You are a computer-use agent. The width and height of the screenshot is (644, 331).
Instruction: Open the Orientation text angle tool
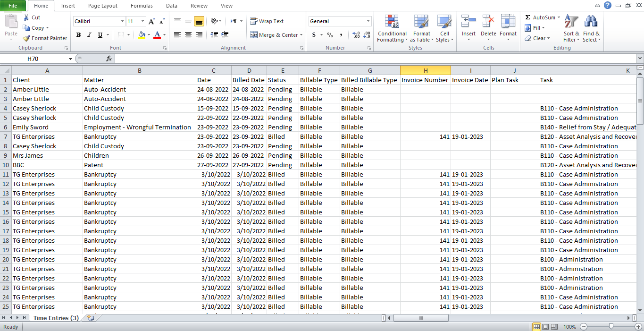[x=215, y=21]
